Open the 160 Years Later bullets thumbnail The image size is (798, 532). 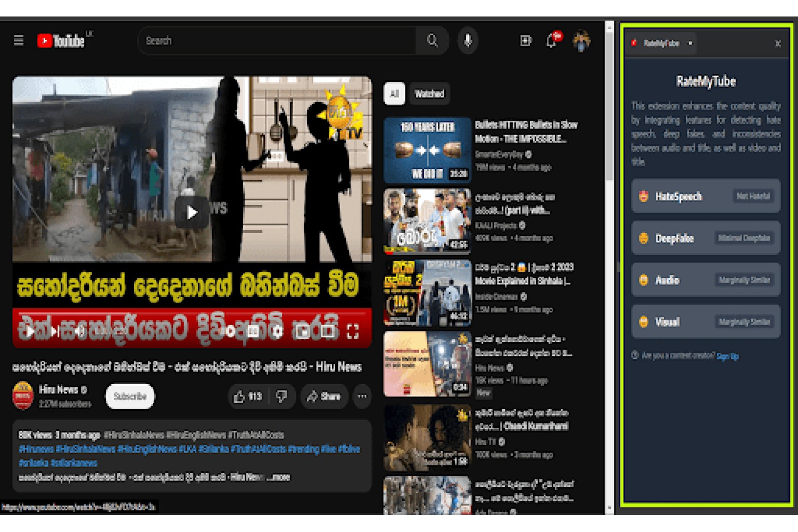(x=427, y=150)
